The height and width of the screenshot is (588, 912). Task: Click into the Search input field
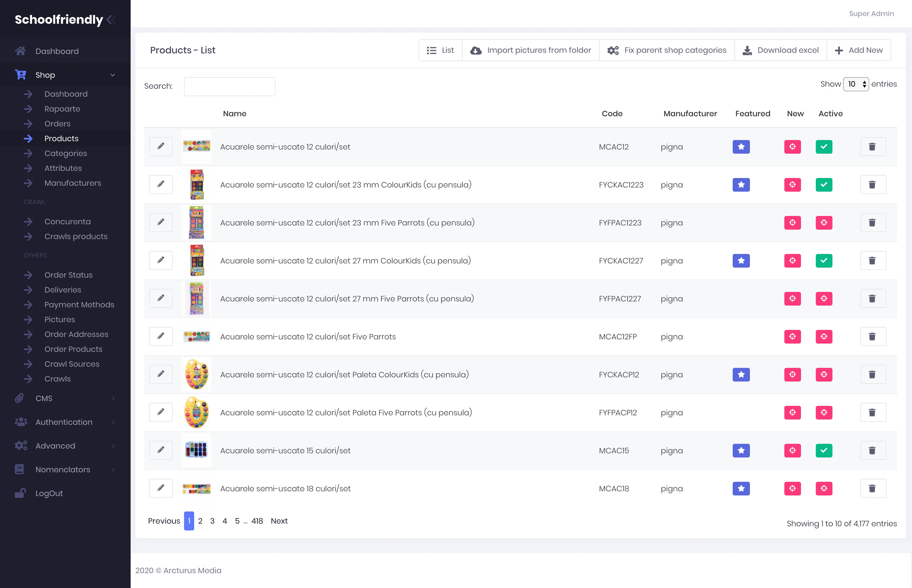(x=229, y=87)
